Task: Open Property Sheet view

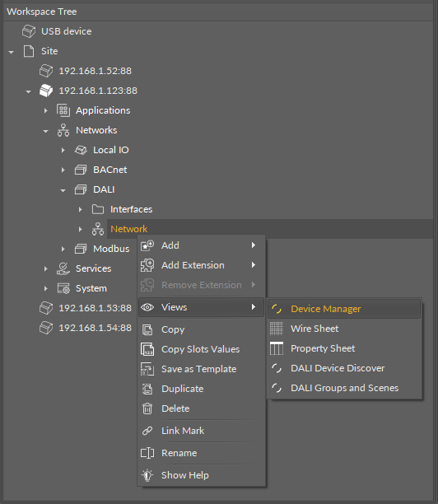Action: (x=344, y=348)
